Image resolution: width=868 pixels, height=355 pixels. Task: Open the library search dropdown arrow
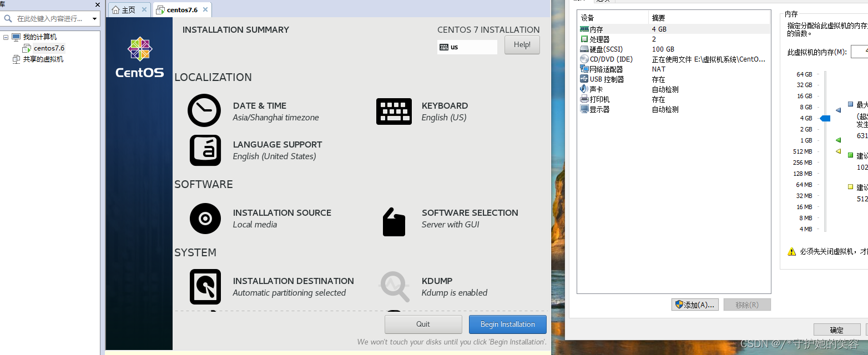[x=94, y=19]
